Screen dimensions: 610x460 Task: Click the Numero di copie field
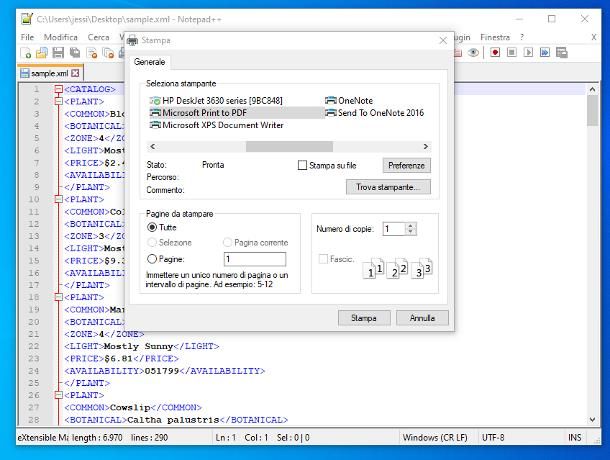[x=394, y=229]
